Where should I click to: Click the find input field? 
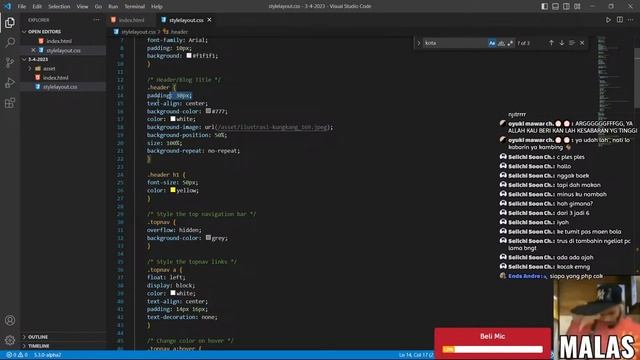click(x=455, y=43)
